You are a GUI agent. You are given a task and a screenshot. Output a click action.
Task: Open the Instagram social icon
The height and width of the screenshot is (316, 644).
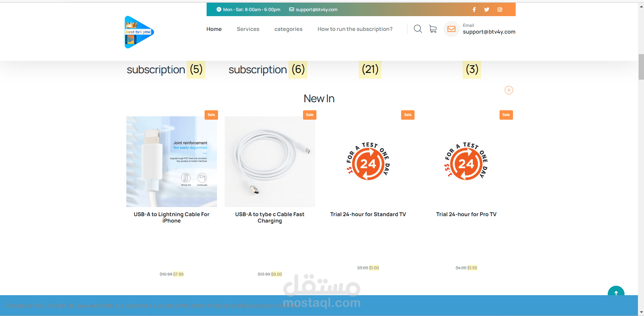[500, 9]
